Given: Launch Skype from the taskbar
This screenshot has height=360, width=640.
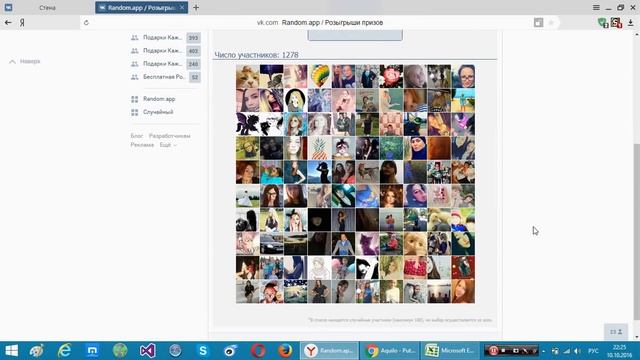Looking at the screenshot, I should pos(203,351).
